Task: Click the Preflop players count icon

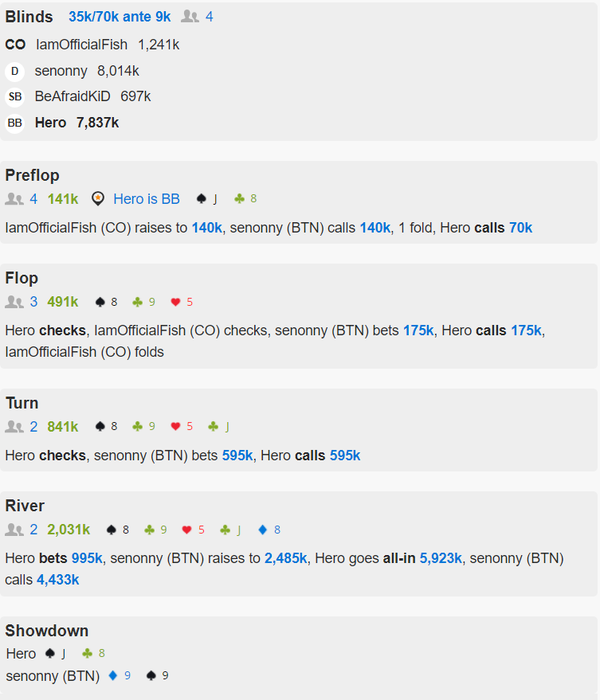Action: point(14,199)
